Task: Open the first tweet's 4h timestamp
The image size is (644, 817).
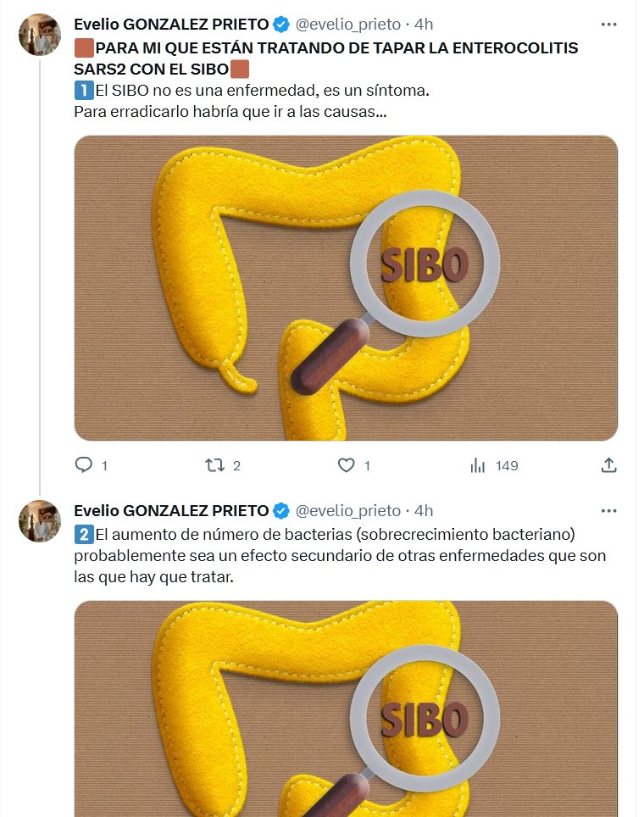Action: click(x=424, y=24)
